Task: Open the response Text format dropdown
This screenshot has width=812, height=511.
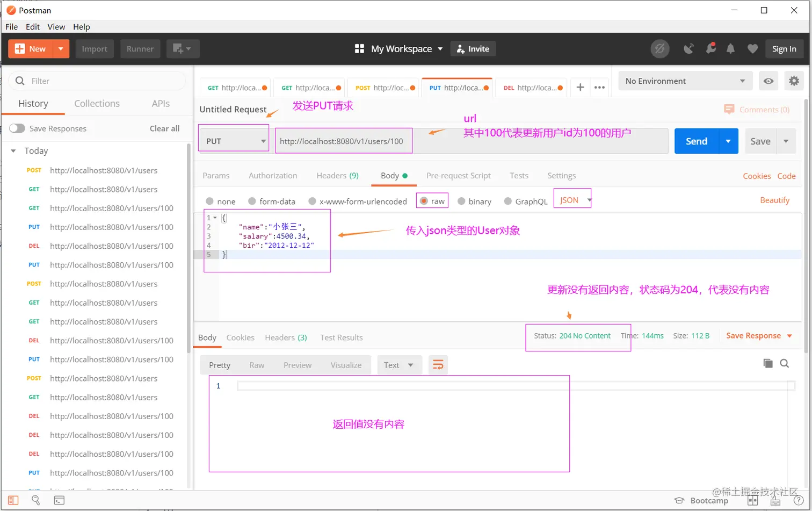Action: (399, 365)
